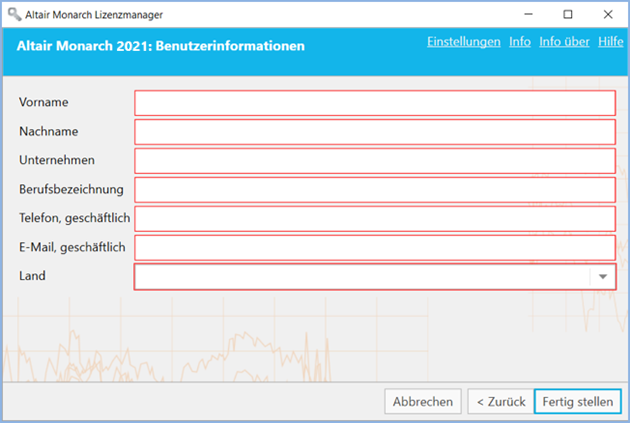Viewport: 630px width, 423px height.
Task: Select the Berufsbezeichnung input box
Action: (375, 190)
